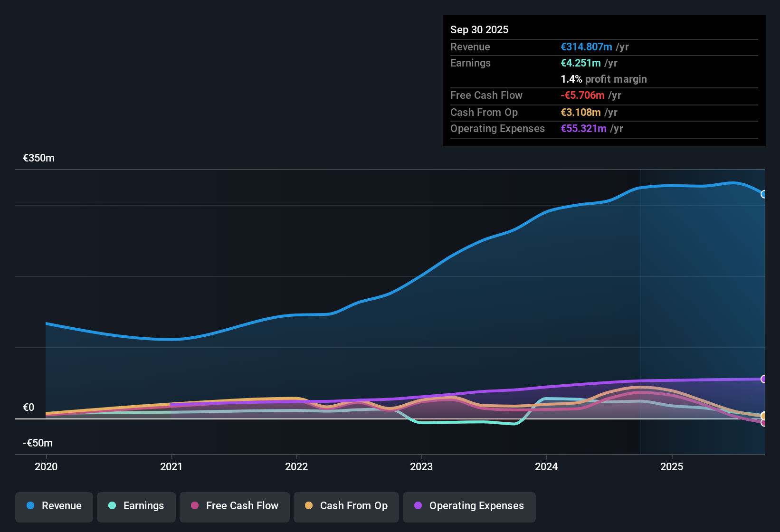Click the Revenue row label in tooltip
This screenshot has width=780, height=532.
point(470,47)
